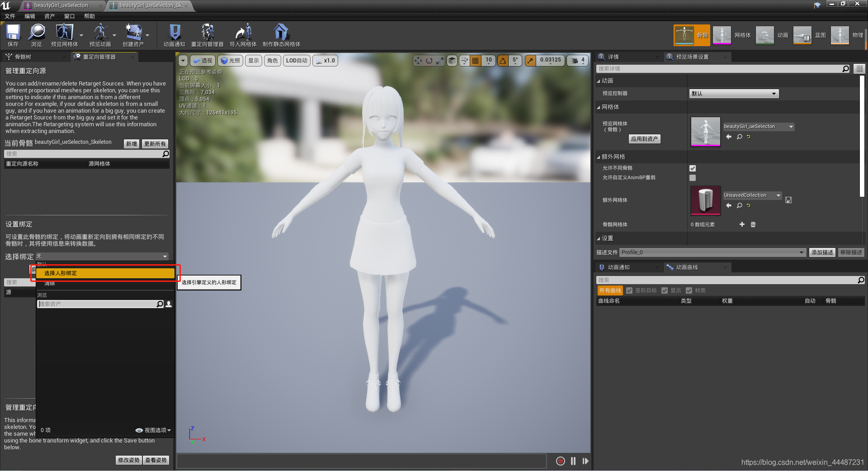Click the 制作静态网格体 make static mesh icon
The image size is (868, 471).
[x=281, y=35]
